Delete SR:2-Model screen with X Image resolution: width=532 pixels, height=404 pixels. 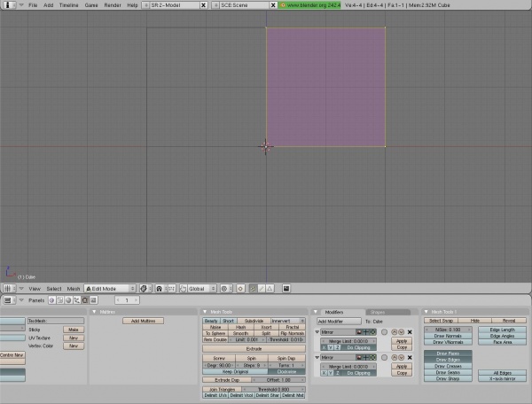click(203, 5)
